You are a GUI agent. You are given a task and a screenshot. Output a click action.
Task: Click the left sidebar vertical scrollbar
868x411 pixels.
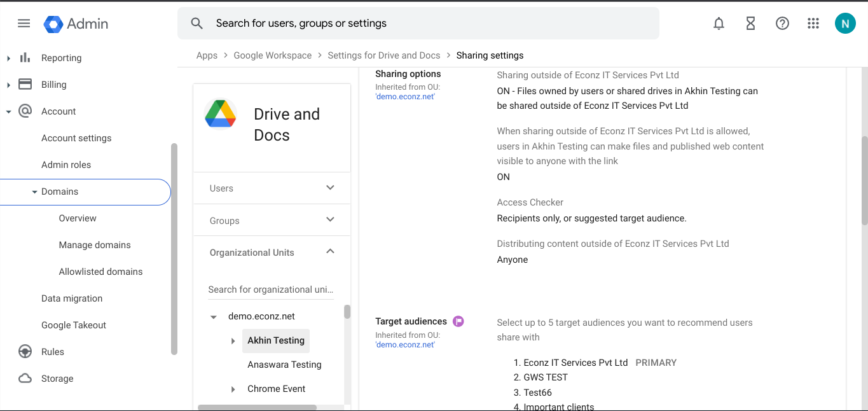tap(174, 249)
